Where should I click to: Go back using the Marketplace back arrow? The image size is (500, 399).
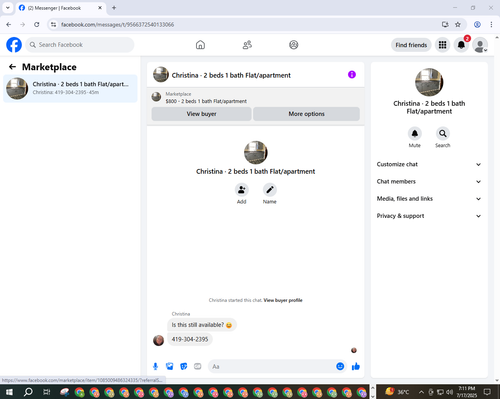(x=12, y=67)
